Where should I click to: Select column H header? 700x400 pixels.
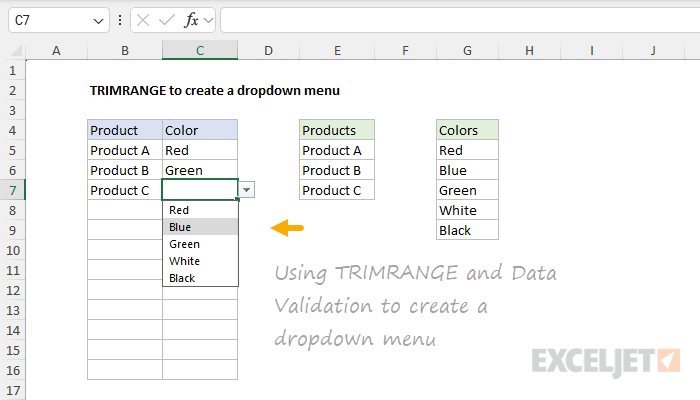(x=529, y=50)
